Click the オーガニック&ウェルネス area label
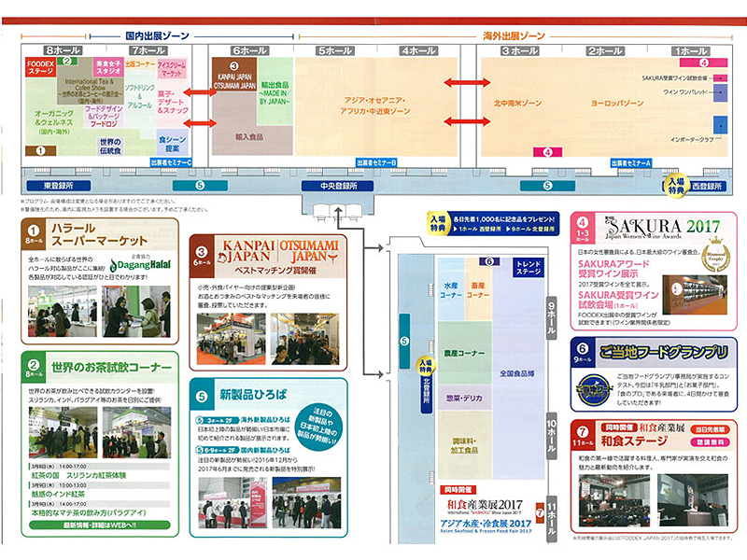747x560 pixels. click(54, 121)
